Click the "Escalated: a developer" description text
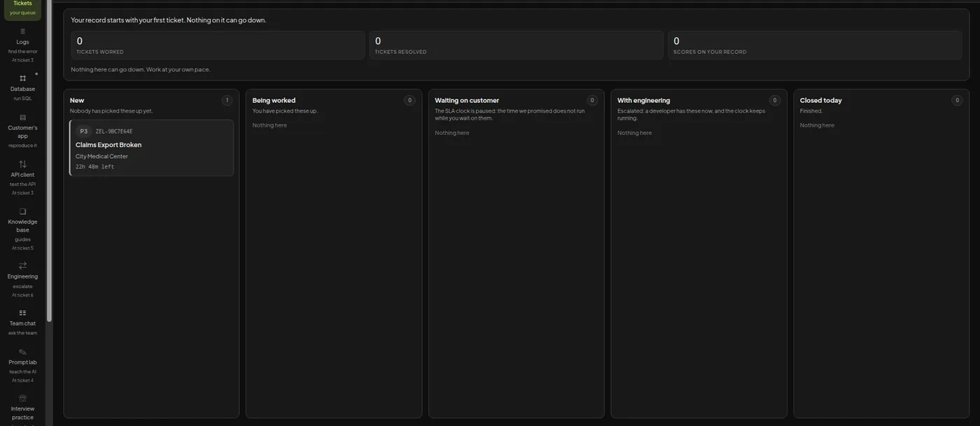This screenshot has height=426, width=980. coord(691,114)
